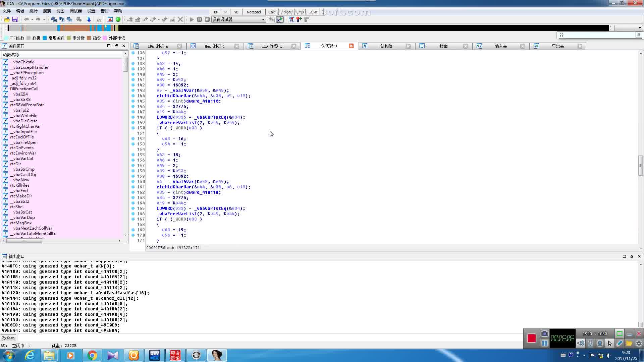Viewport: 644px width, 362px height.
Task: Click the blue down arrow toolbar icon
Action: pos(89,19)
